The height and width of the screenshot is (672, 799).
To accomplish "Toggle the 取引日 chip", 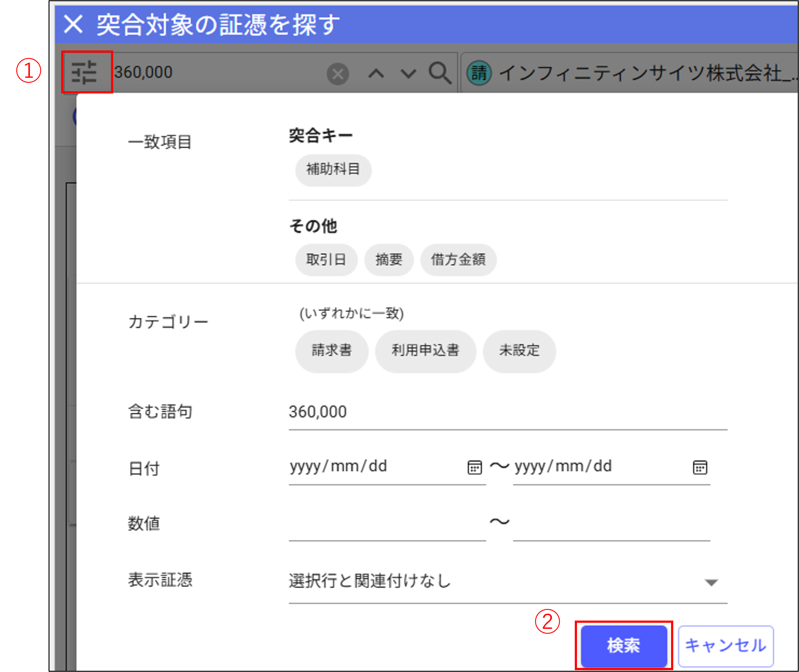I will [326, 260].
